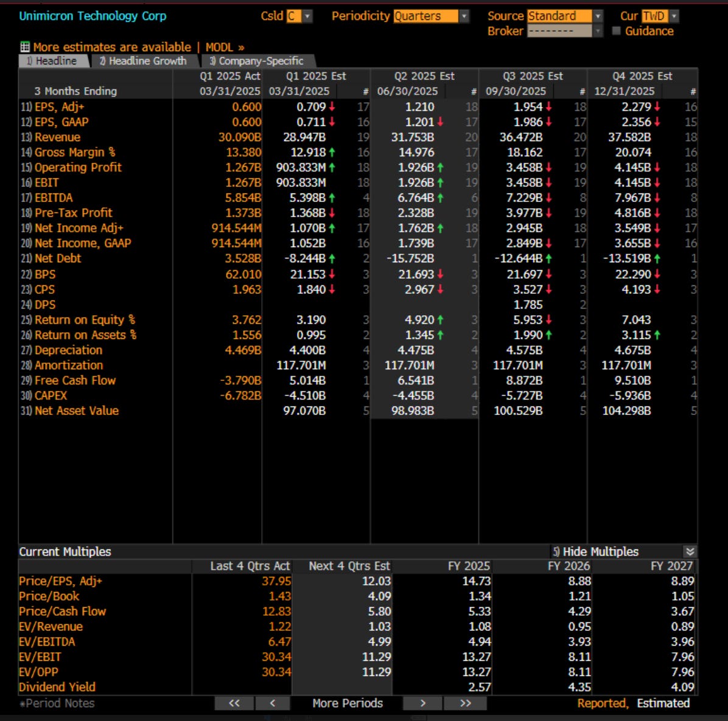Click the red down arrow beside 1.954
This screenshot has height=721, width=728.
tap(549, 106)
